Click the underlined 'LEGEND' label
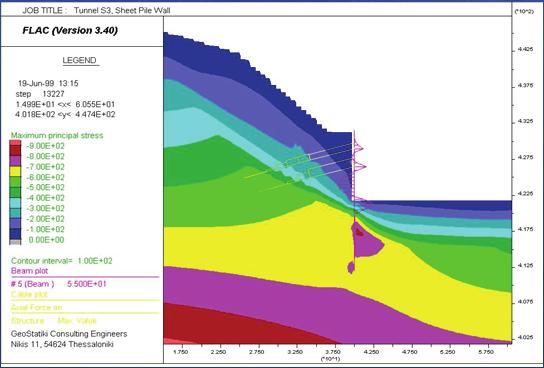Viewport: 544px width, 368px height. (x=79, y=60)
